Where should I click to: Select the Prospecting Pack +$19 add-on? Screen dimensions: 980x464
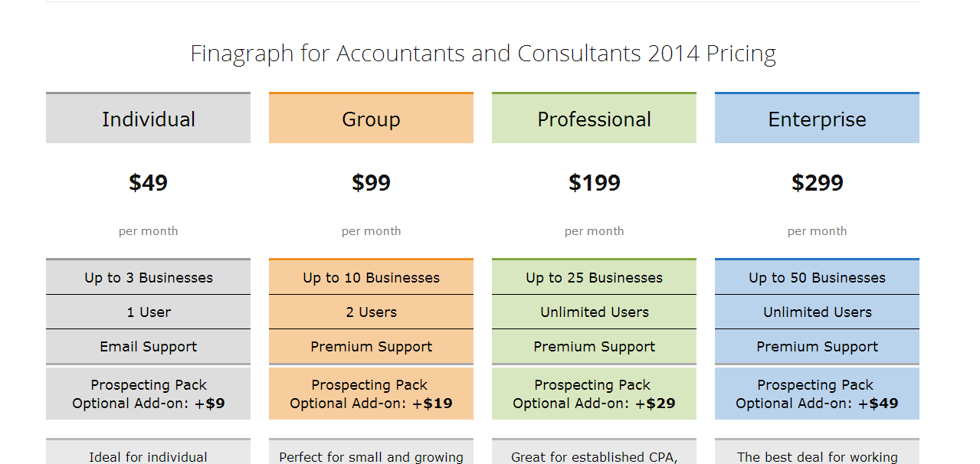click(371, 394)
